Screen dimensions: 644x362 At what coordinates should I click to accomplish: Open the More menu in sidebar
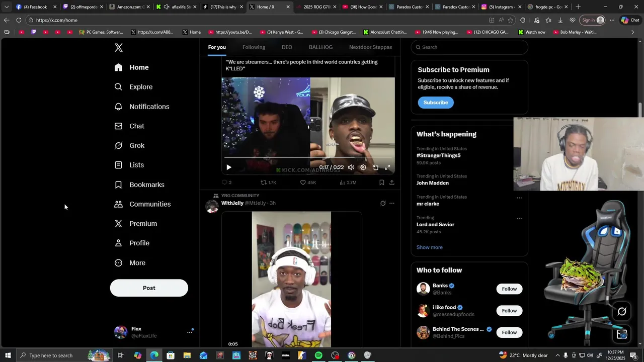[x=130, y=263]
